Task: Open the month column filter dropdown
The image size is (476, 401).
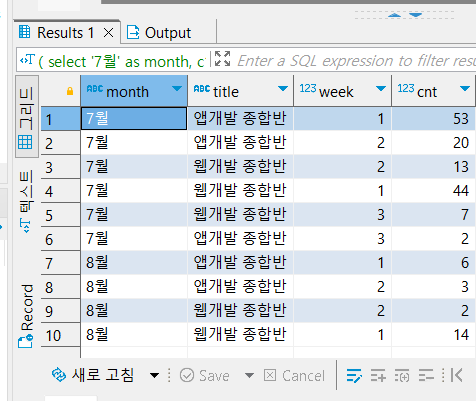Action: click(177, 89)
